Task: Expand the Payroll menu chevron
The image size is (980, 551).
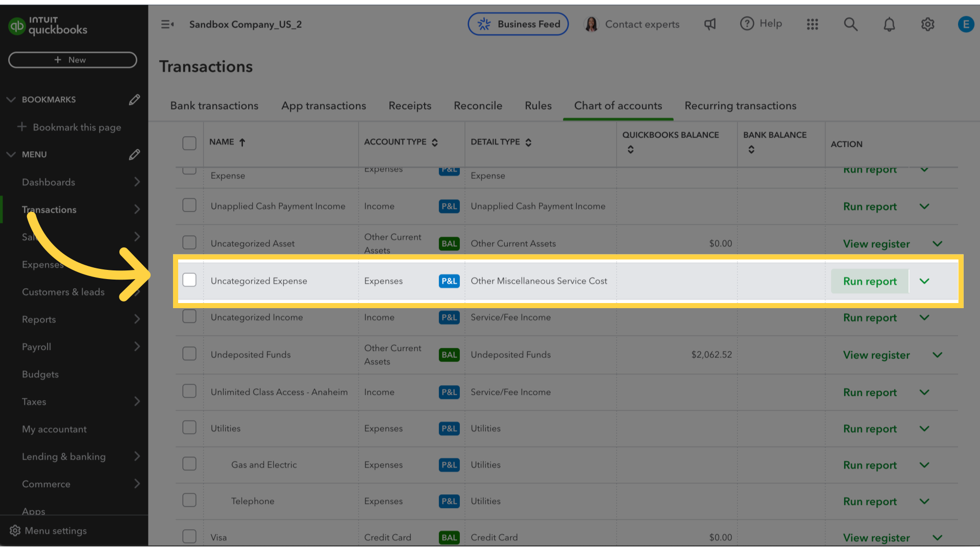Action: (x=137, y=346)
